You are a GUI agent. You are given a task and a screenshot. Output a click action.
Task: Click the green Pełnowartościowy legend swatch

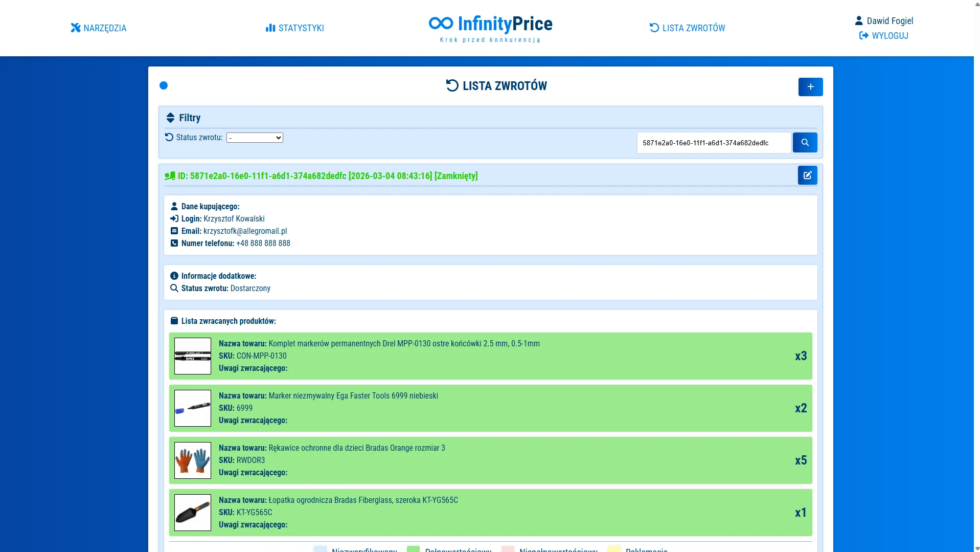413,549
